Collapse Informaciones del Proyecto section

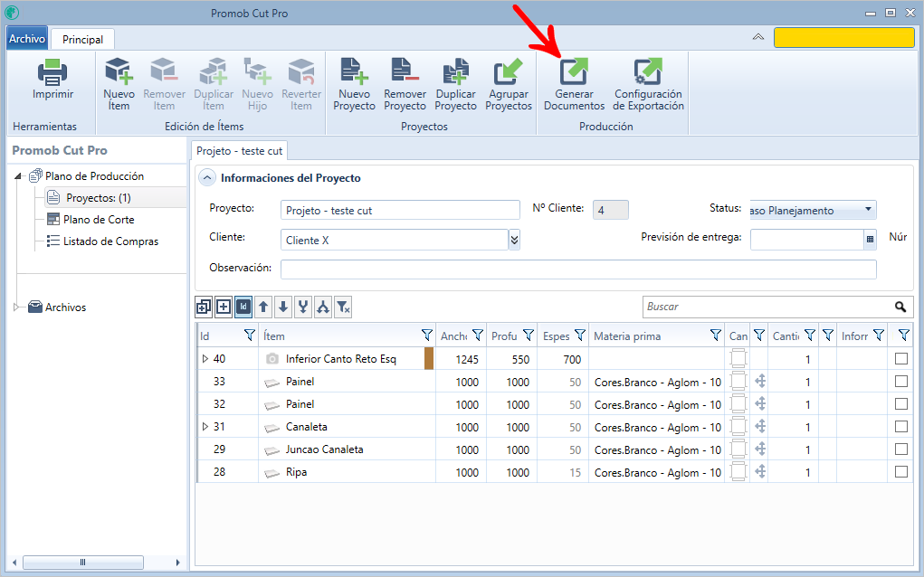(x=207, y=178)
